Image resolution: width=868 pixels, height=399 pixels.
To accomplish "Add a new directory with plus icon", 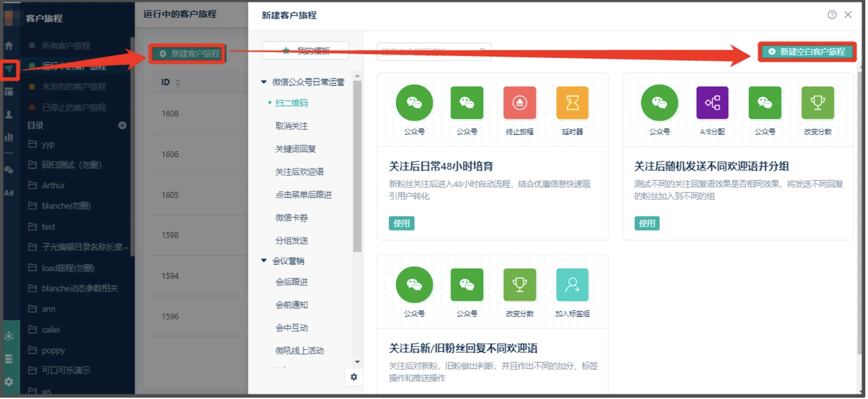I will point(123,126).
